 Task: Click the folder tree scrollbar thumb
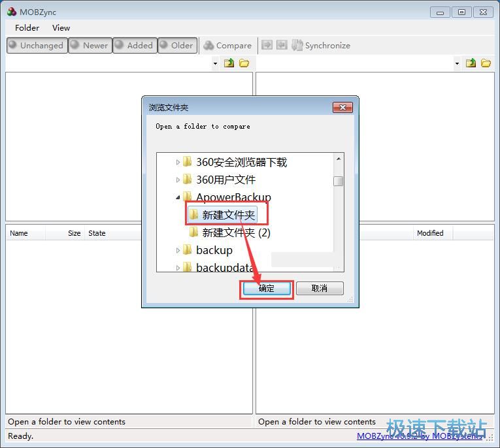(339, 181)
